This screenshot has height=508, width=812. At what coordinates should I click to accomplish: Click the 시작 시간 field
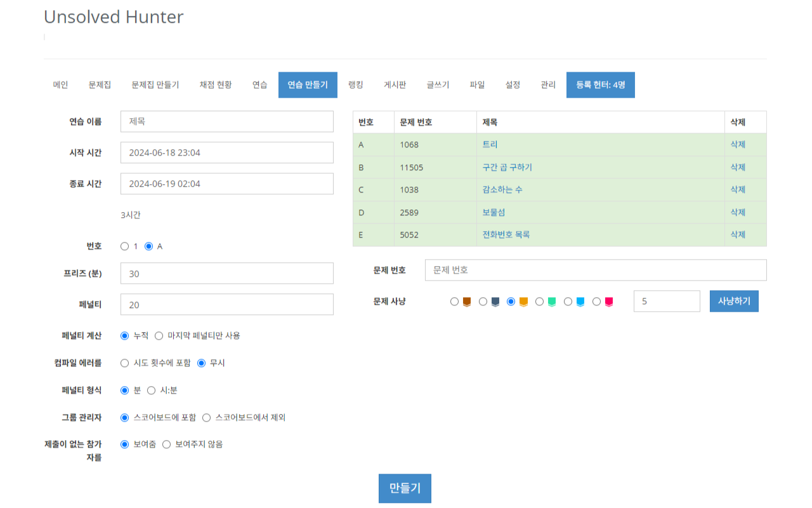pos(227,152)
